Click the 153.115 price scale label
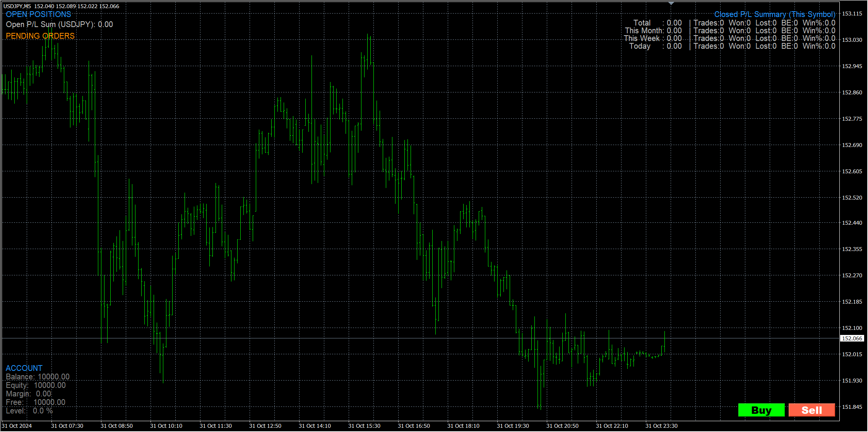This screenshot has height=432, width=868. tap(852, 14)
